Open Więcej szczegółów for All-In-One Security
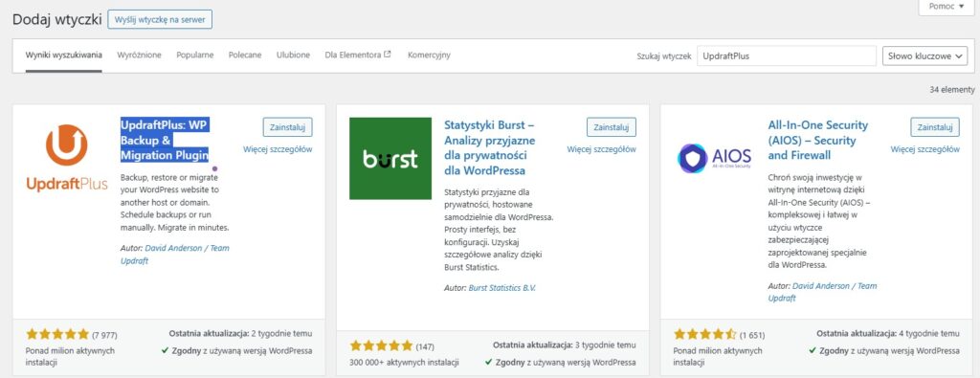 click(x=925, y=149)
